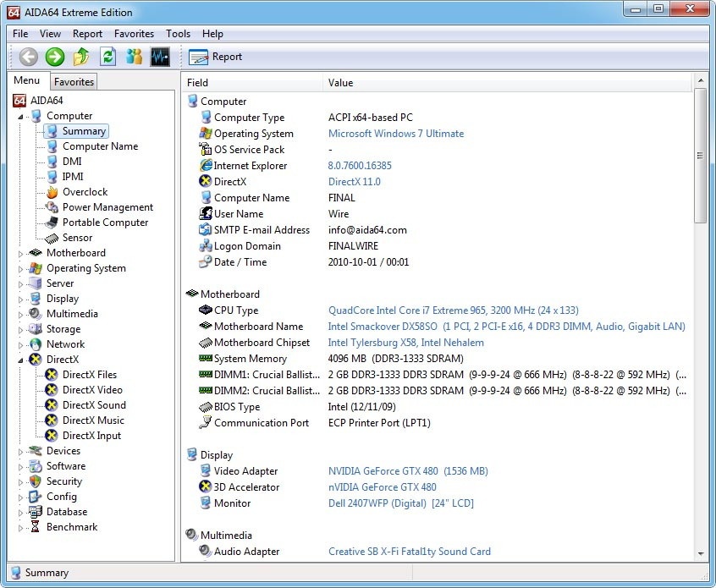Open the Manage users toolbar icon

134,57
